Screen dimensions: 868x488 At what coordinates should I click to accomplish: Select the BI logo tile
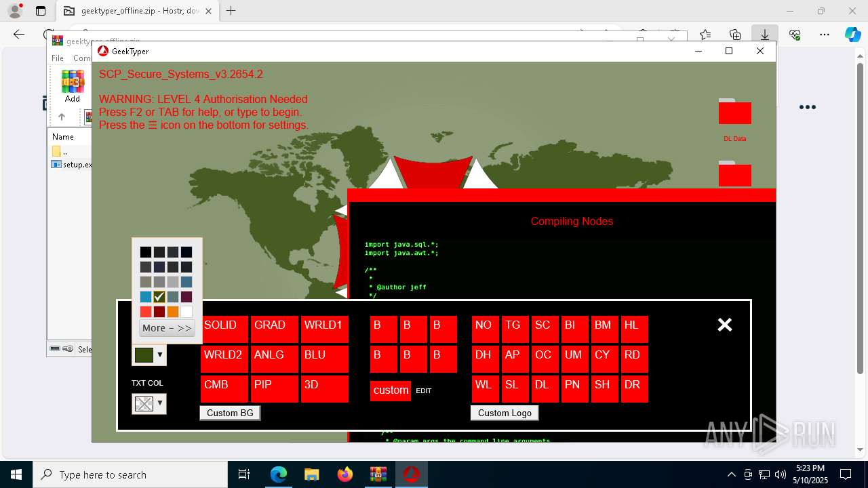pyautogui.click(x=574, y=329)
